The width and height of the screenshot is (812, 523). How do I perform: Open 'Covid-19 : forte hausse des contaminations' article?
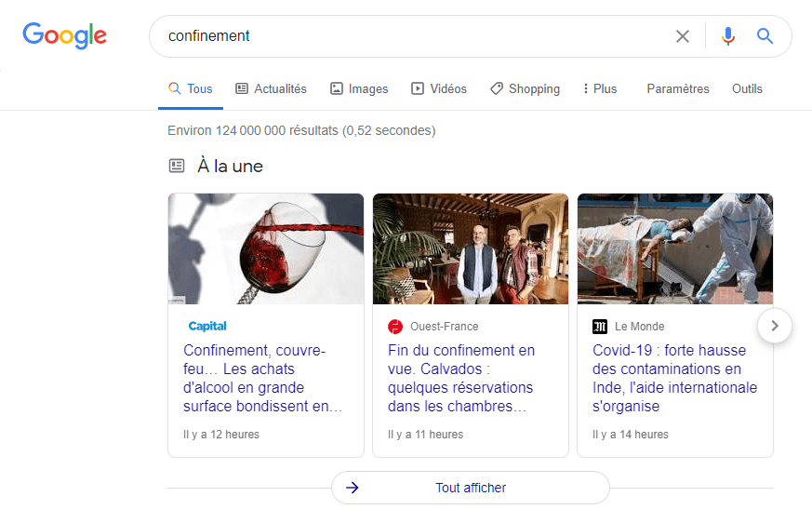(x=674, y=378)
